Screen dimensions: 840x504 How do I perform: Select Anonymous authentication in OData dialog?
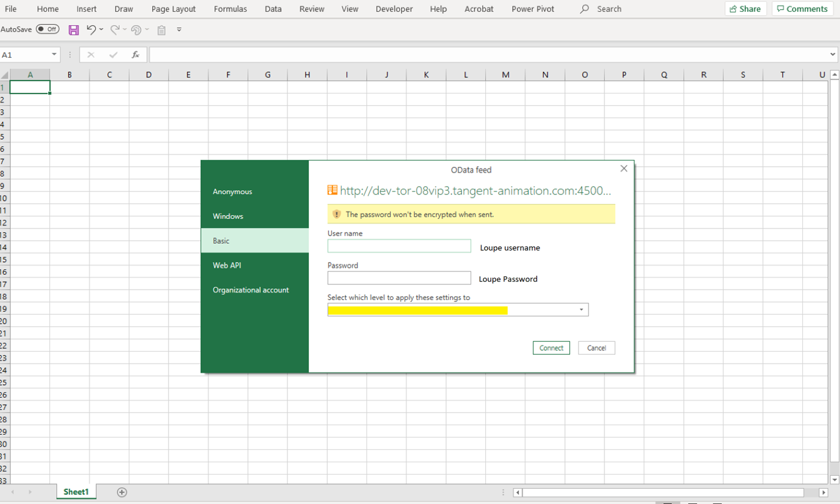pyautogui.click(x=255, y=191)
